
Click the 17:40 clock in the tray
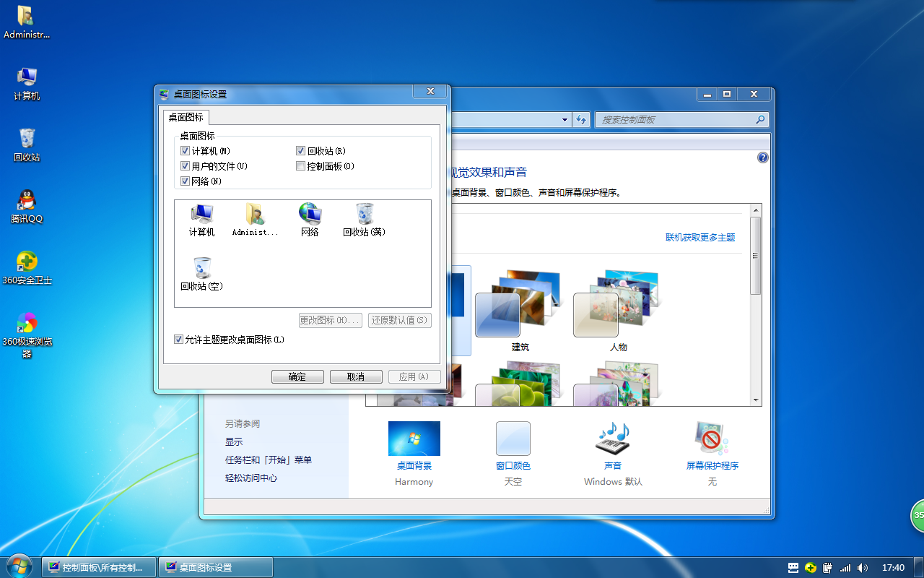coord(894,568)
